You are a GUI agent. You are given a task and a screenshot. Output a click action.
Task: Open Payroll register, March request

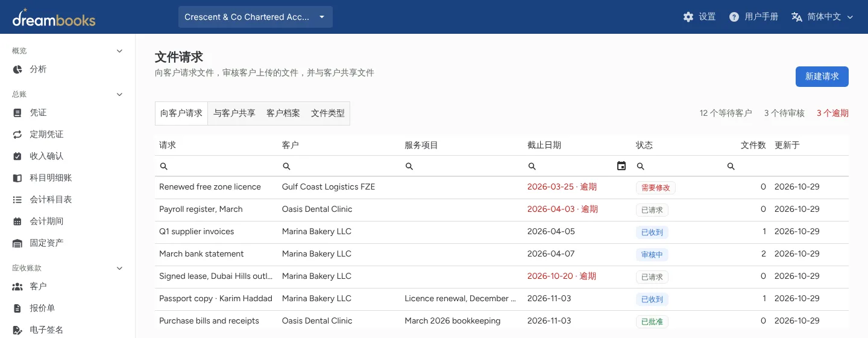[201, 209]
